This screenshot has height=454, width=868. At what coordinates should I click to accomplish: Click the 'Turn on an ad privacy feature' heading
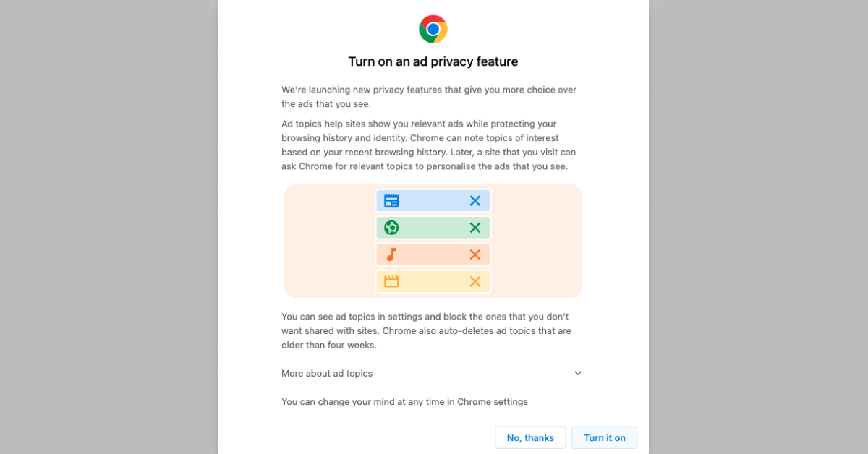click(433, 61)
